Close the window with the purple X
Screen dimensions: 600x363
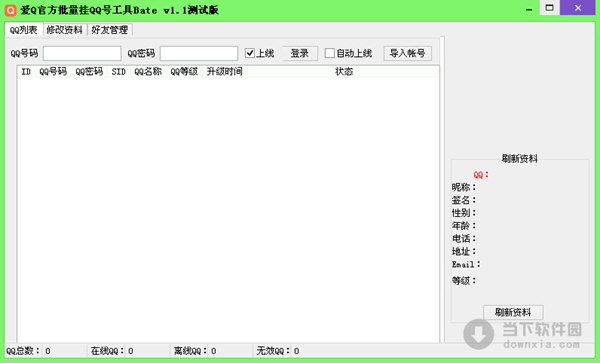pos(578,8)
